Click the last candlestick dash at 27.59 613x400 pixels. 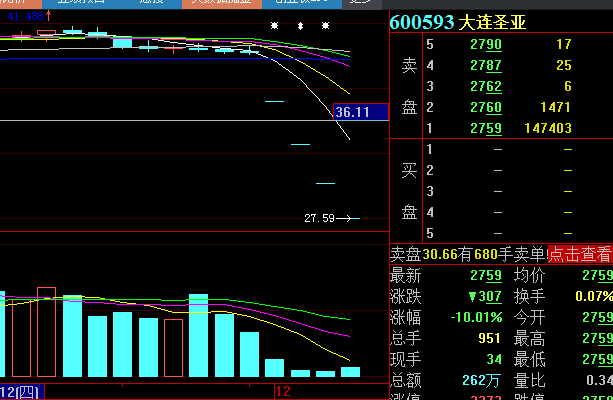pos(355,219)
